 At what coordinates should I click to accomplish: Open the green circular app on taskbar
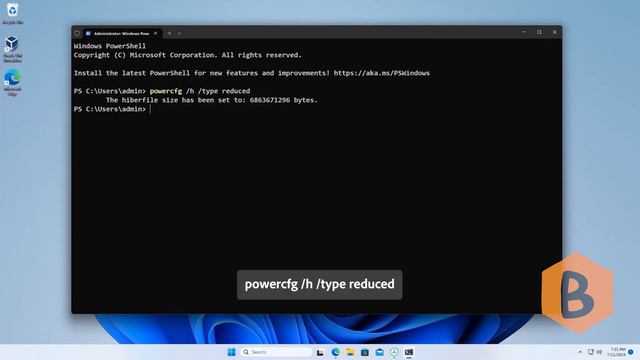[x=394, y=352]
